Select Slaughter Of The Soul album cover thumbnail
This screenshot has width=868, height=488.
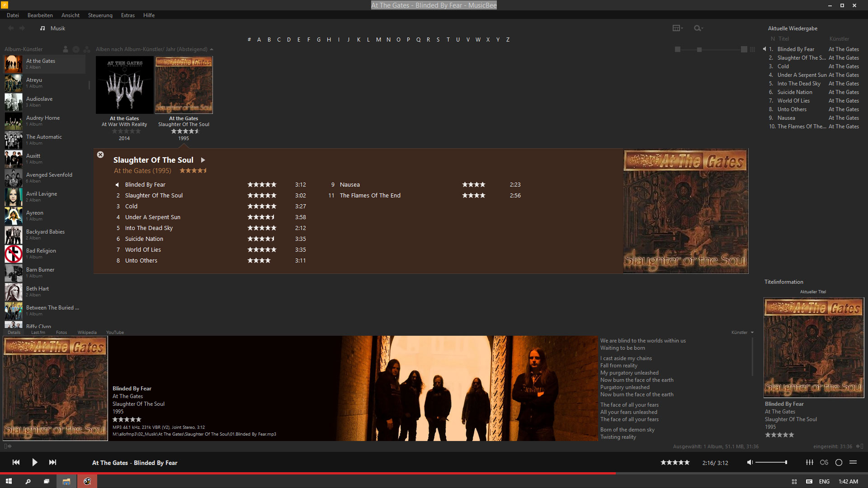point(184,85)
